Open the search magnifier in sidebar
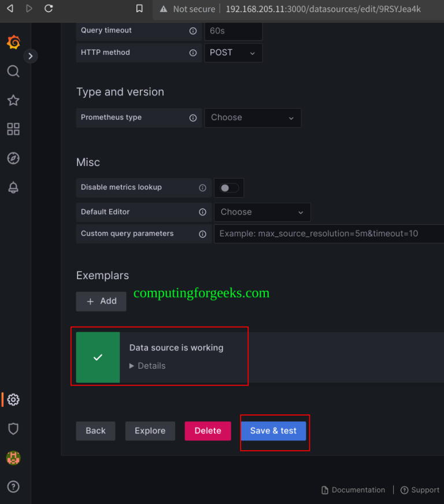Viewport: 444px width, 504px height. (x=13, y=71)
